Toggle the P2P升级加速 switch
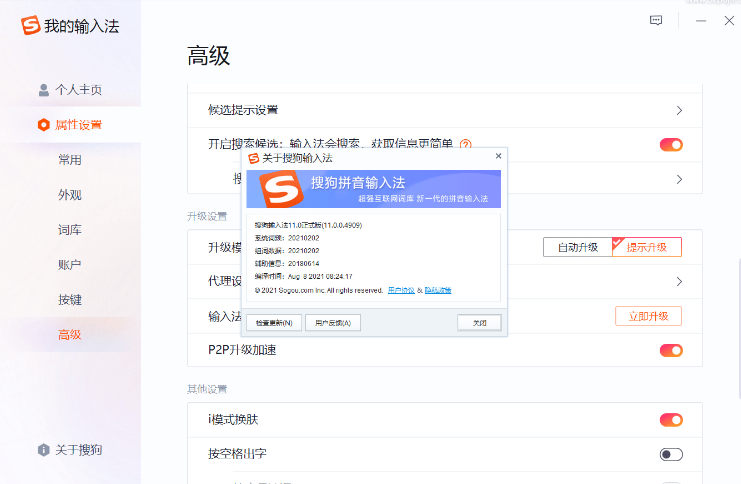The height and width of the screenshot is (484, 741). point(671,350)
